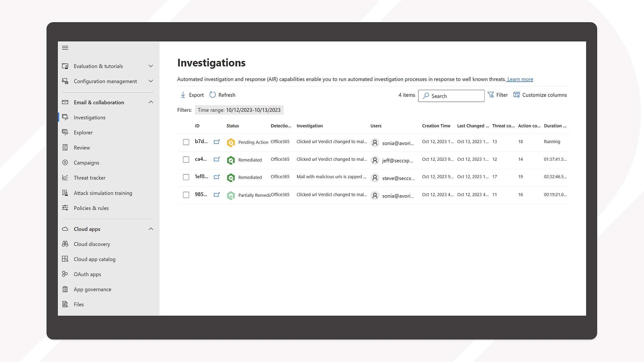644x362 pixels.
Task: Open the Learn more link
Action: 520,79
